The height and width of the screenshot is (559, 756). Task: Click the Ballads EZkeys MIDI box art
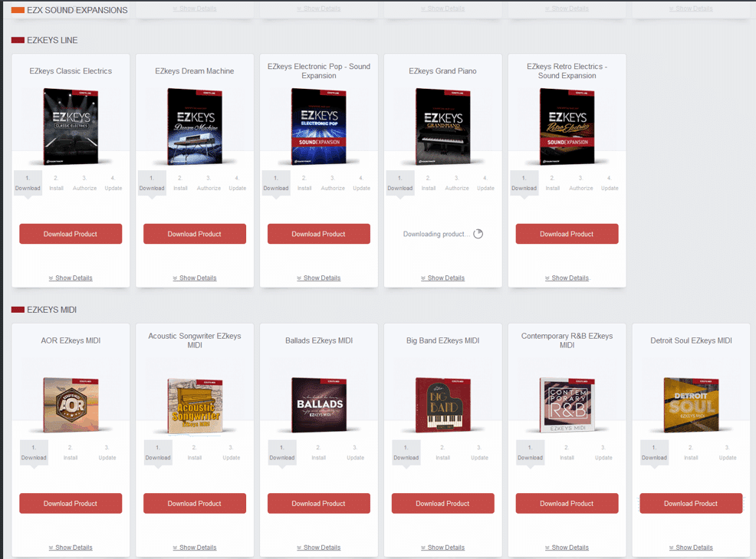coord(319,405)
